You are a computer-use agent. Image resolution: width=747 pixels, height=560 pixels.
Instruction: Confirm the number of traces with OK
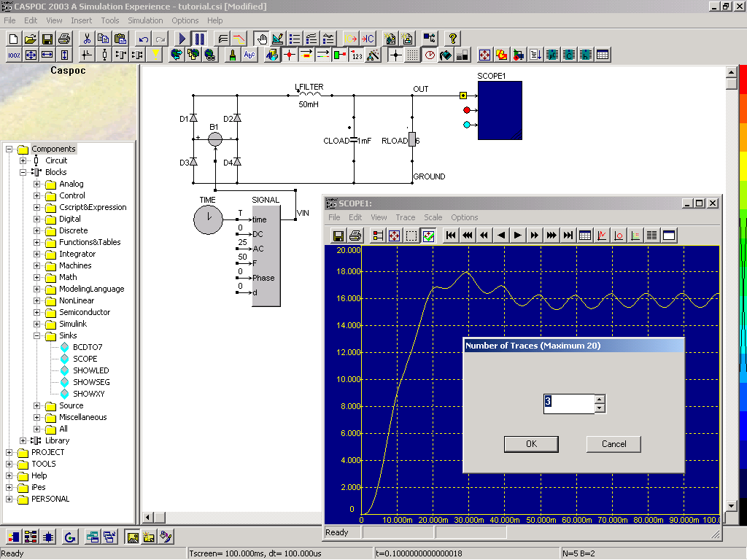coord(531,444)
